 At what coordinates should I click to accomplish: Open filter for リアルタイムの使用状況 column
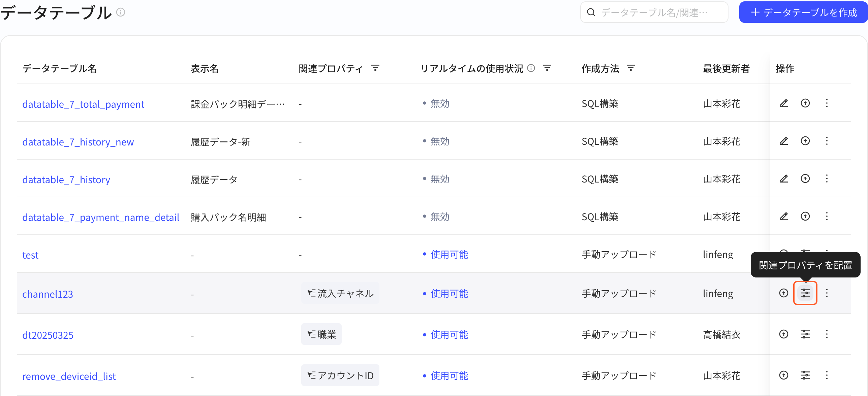tap(547, 68)
